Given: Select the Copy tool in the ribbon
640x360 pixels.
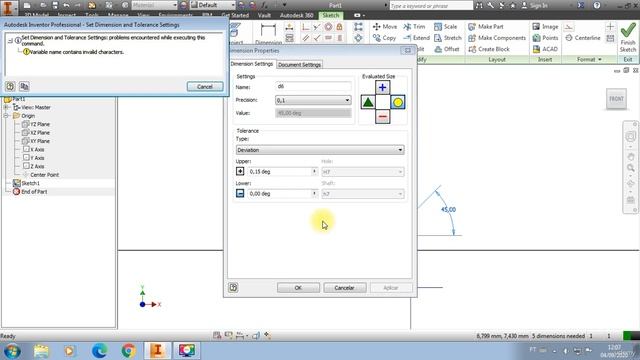Looking at the screenshot, I should 384,38.
